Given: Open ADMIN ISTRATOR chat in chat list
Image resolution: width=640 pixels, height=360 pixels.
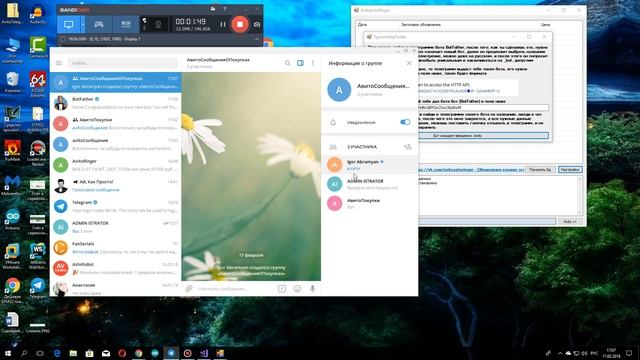Looking at the screenshot, I should (x=116, y=227).
